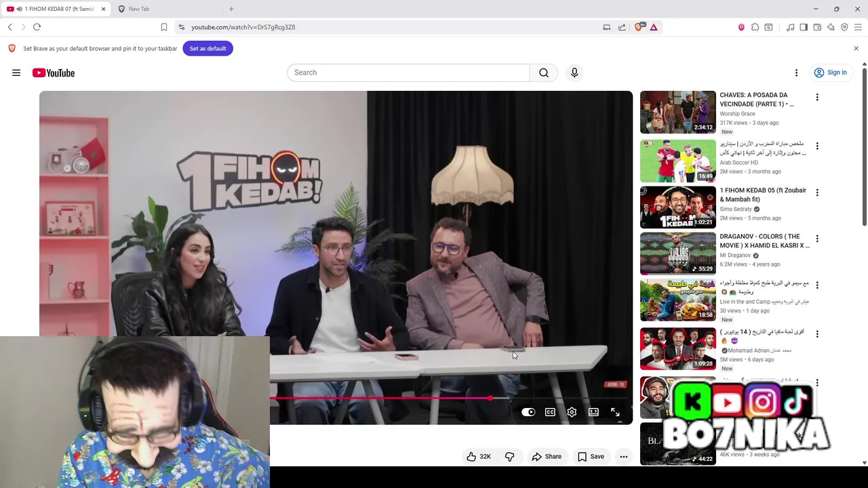
Task: Dislike the video with thumbs-down
Action: tap(509, 457)
